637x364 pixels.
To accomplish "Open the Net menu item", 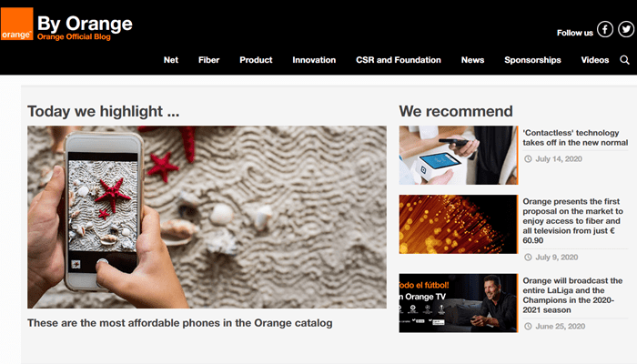I will point(171,60).
